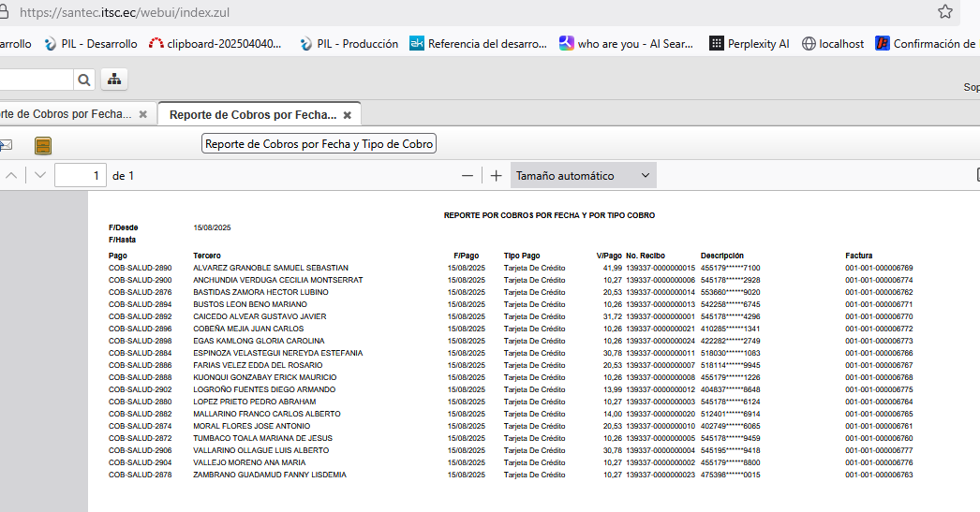Screen dimensions: 980x512
Task: Zoom in with the plus icon
Action: tap(497, 176)
